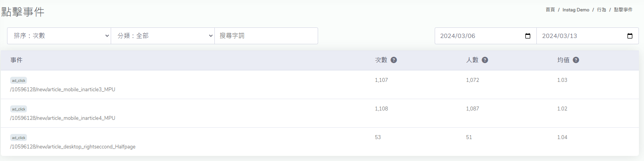Click the 事件 column header
Viewport: 644px width, 161px height.
pos(16,60)
